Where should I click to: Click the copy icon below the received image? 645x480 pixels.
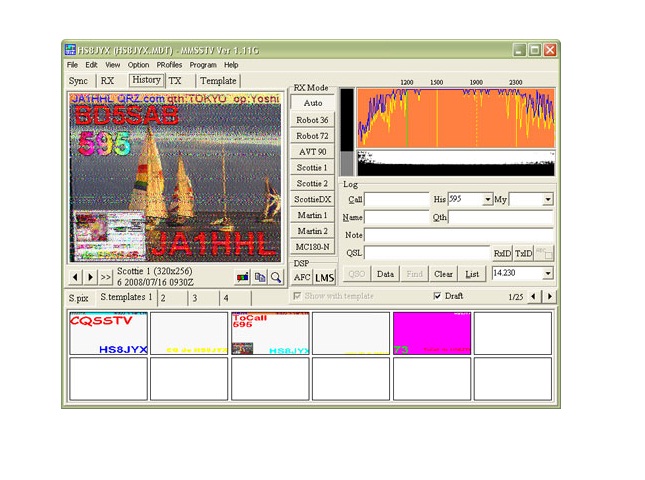click(259, 277)
